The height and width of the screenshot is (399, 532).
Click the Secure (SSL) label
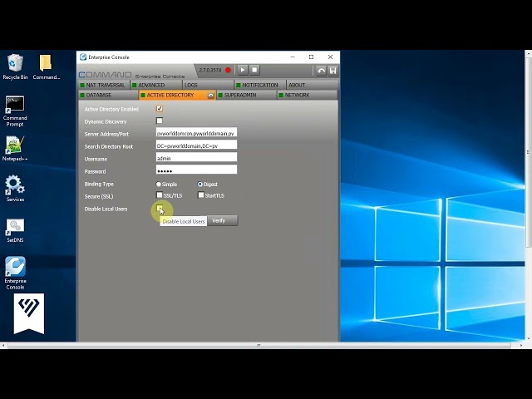pyautogui.click(x=99, y=196)
